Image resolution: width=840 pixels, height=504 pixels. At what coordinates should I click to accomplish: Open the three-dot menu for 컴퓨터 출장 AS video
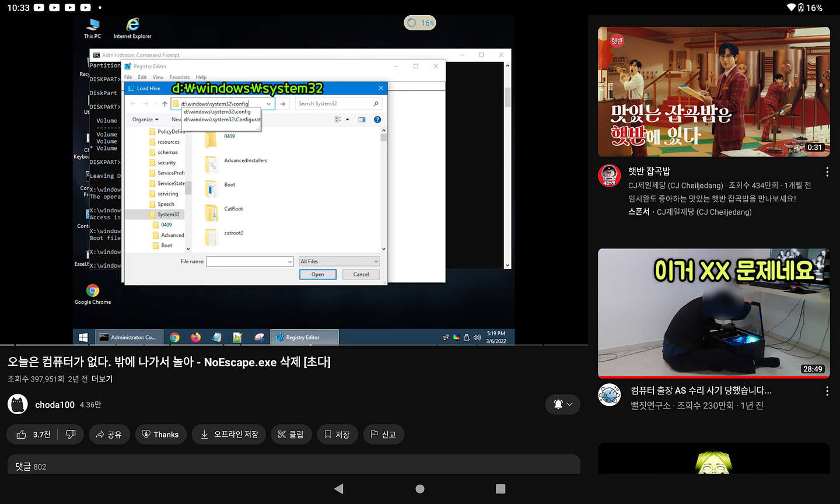click(827, 391)
